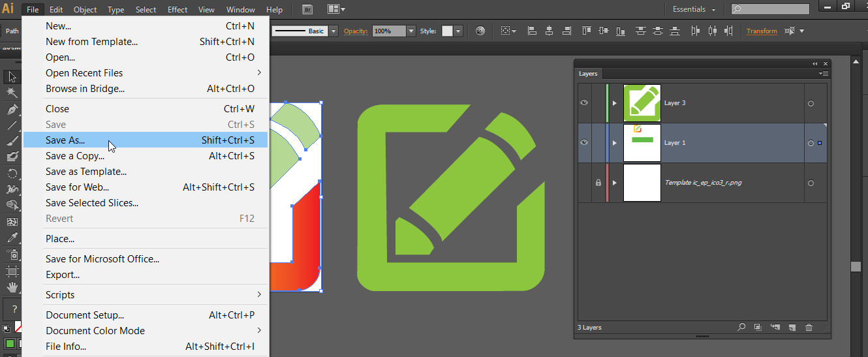Open the Basic brush definition dropdown

333,31
